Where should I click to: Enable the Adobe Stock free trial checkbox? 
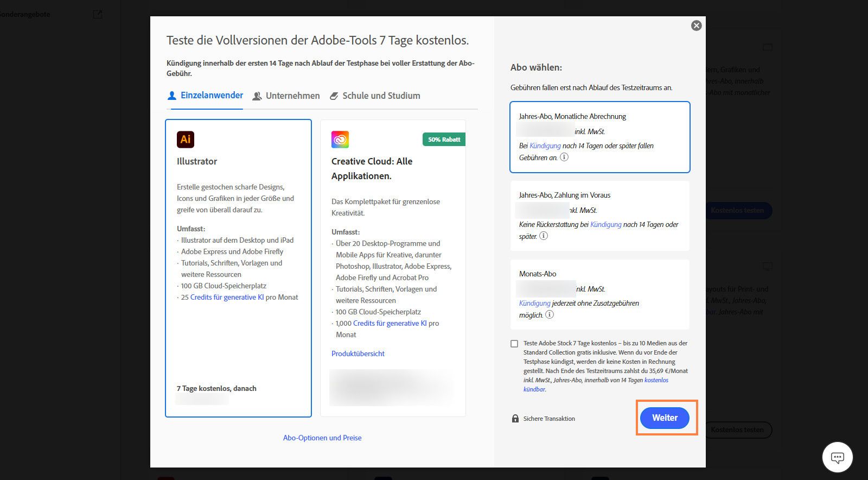[x=514, y=344]
